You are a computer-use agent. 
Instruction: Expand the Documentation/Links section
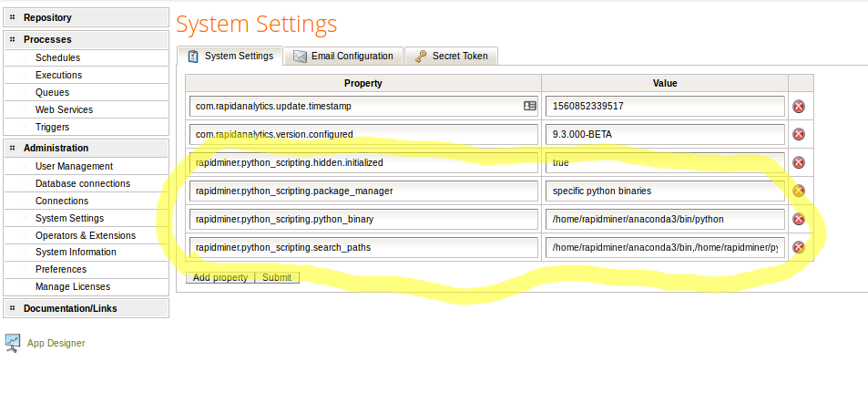[13, 308]
